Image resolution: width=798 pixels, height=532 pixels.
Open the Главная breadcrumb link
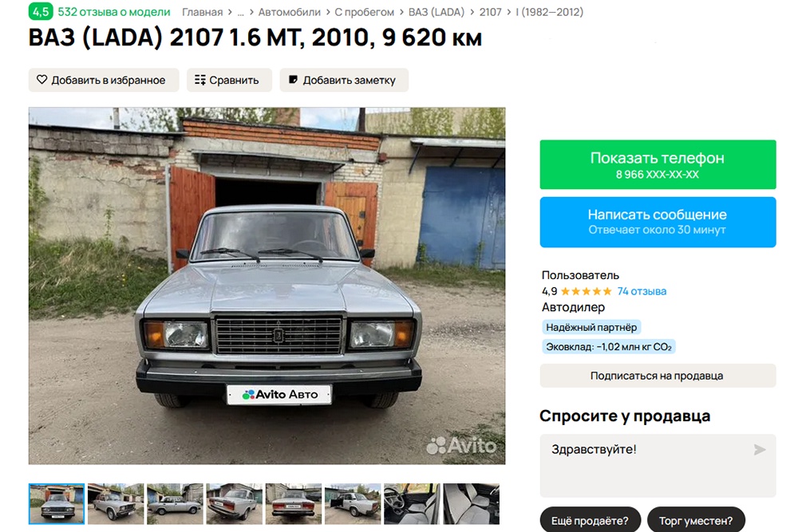point(202,12)
